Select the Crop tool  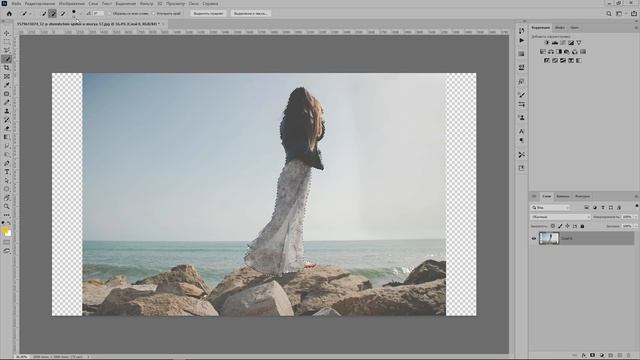[x=7, y=68]
